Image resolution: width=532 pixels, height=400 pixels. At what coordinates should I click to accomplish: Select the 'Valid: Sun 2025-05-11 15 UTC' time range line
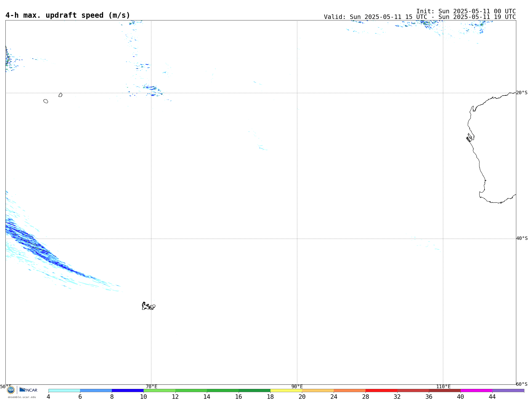click(420, 17)
